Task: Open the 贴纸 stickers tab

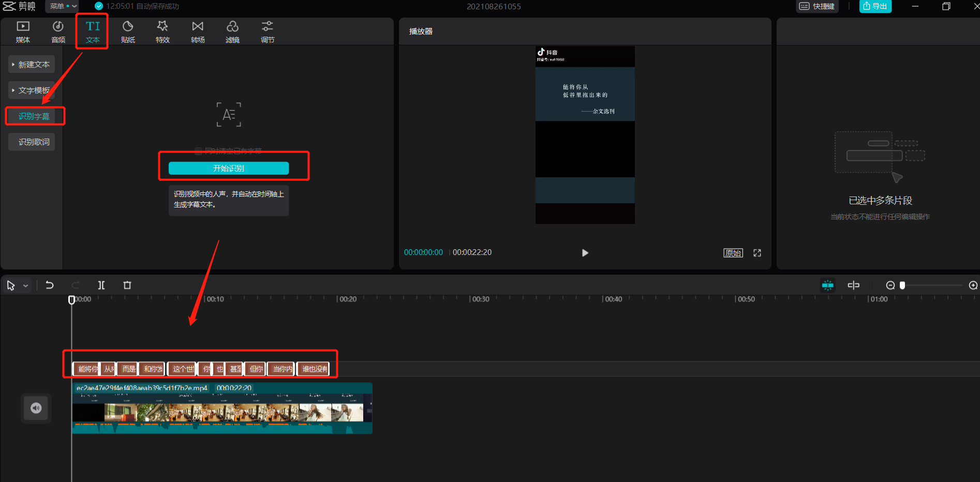Action: [x=128, y=32]
